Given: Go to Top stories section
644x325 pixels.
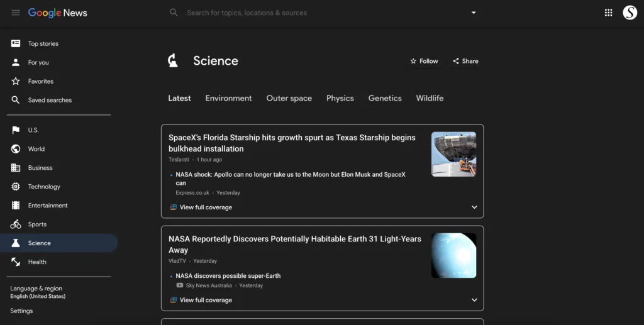Looking at the screenshot, I should 43,43.
